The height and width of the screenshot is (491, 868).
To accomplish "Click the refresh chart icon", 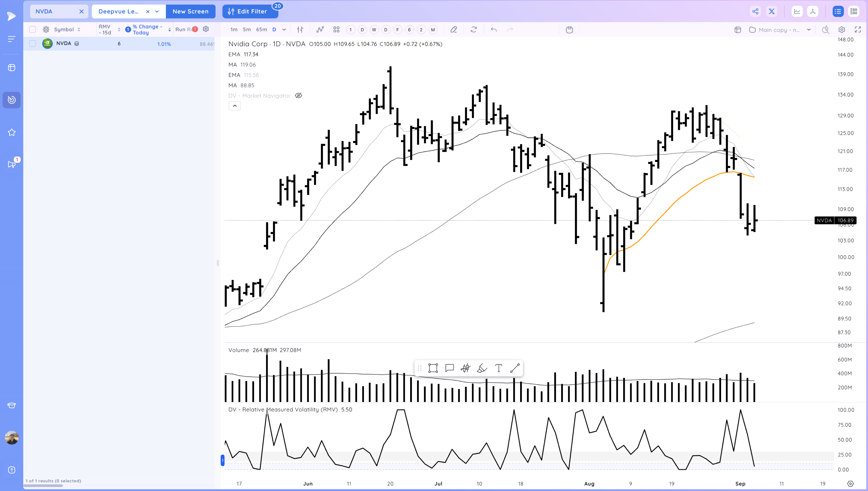I will (474, 30).
